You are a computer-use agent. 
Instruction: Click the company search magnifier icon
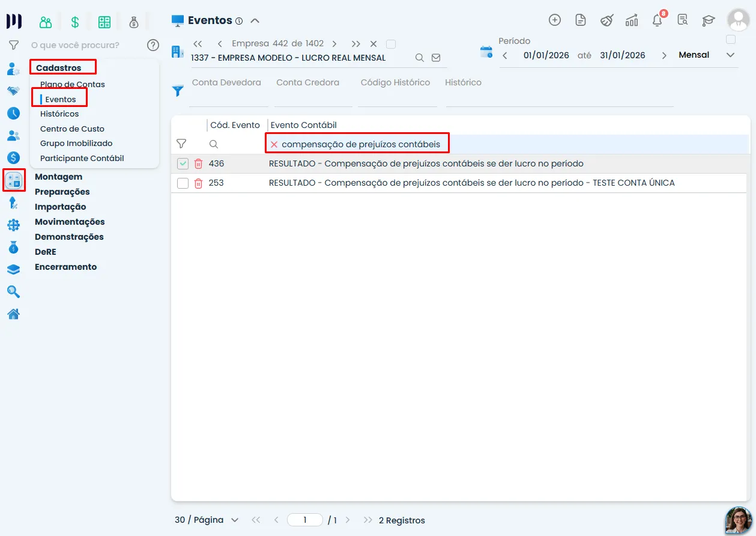[420, 58]
